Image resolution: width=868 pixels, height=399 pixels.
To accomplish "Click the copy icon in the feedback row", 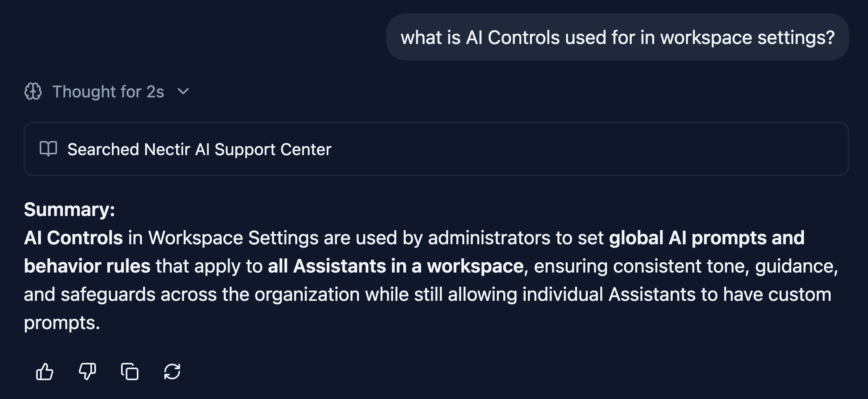I will (x=130, y=372).
